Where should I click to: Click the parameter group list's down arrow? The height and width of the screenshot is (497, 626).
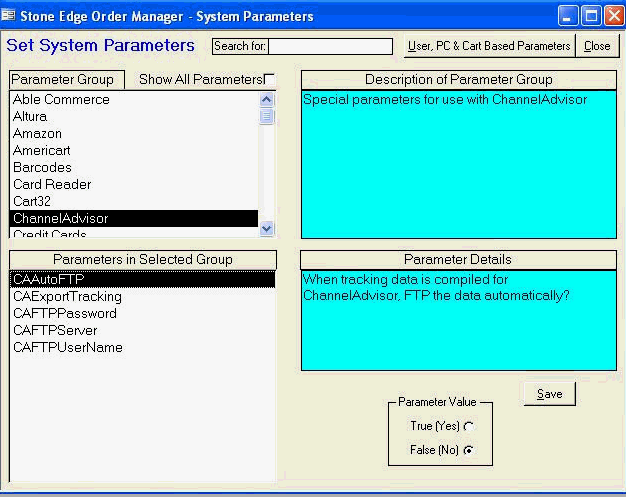click(x=267, y=229)
